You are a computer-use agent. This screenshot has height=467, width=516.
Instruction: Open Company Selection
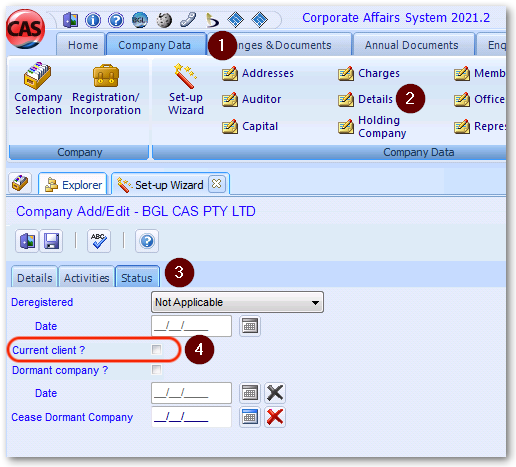pos(38,89)
